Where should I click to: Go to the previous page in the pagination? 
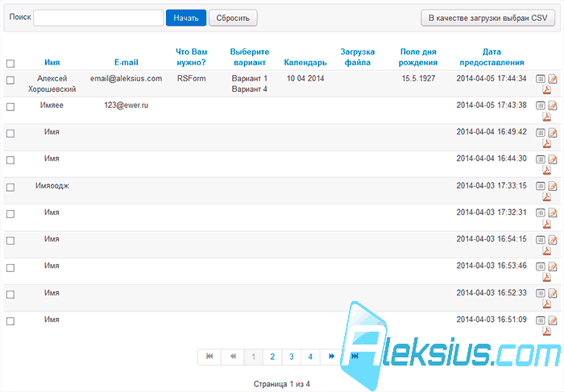coord(233,357)
